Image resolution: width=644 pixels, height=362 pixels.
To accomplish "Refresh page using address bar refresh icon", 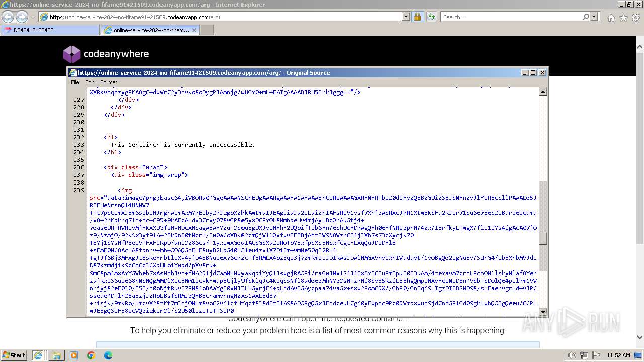I will [431, 17].
